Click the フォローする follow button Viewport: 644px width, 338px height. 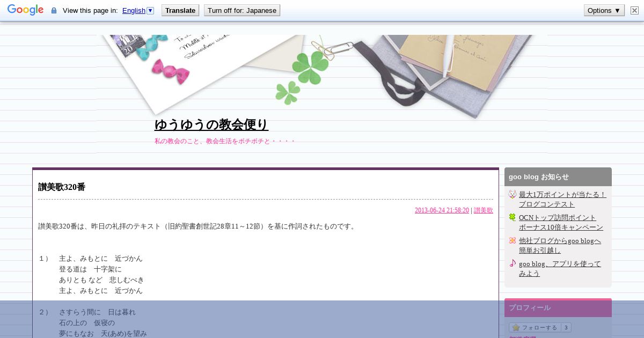tap(535, 327)
